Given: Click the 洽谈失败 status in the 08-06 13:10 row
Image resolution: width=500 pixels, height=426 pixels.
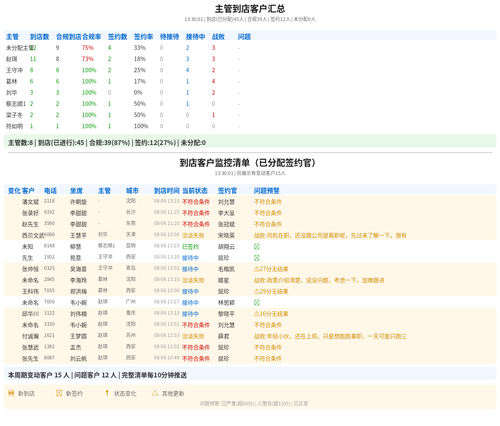Looking at the screenshot, I should tap(193, 280).
